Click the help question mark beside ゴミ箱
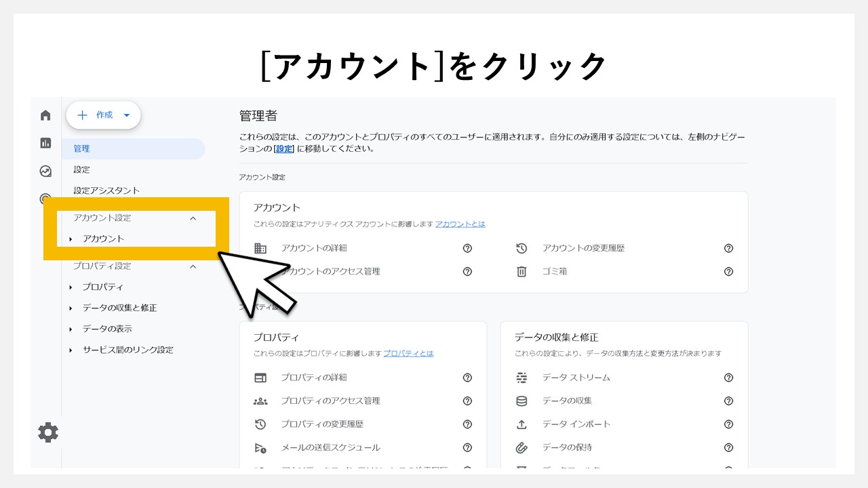The image size is (868, 488). (x=729, y=272)
